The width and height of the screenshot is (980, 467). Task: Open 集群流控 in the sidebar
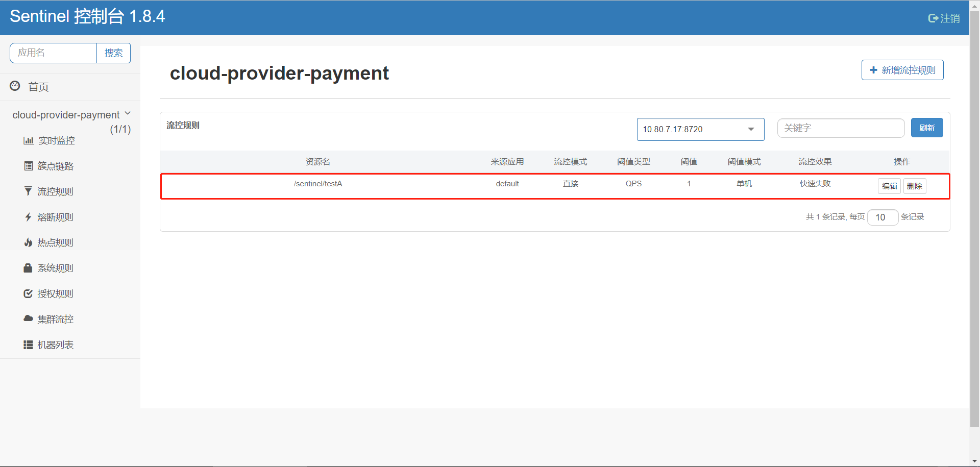point(56,319)
